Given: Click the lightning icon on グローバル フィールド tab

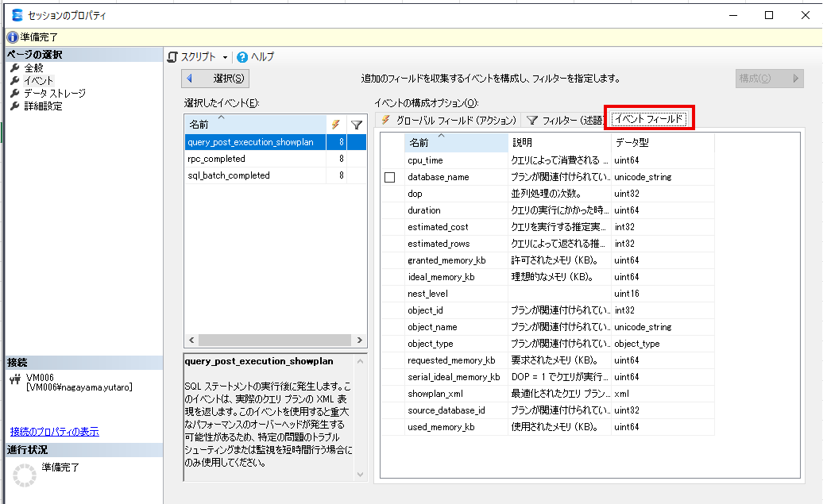Looking at the screenshot, I should [x=384, y=119].
